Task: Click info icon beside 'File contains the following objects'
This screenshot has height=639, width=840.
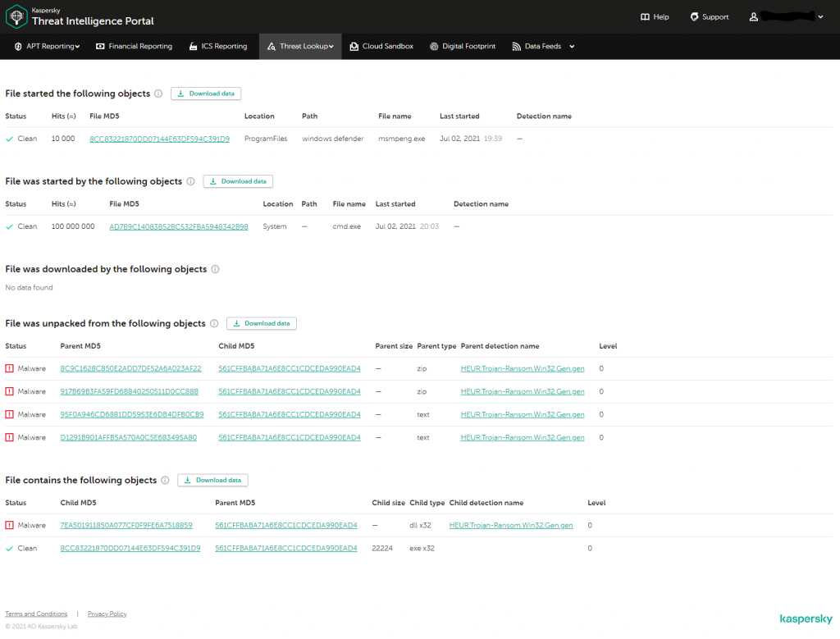Action: pyautogui.click(x=165, y=481)
